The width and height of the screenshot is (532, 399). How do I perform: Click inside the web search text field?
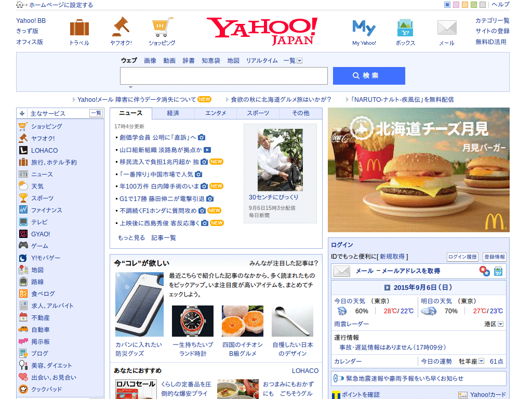pos(223,76)
